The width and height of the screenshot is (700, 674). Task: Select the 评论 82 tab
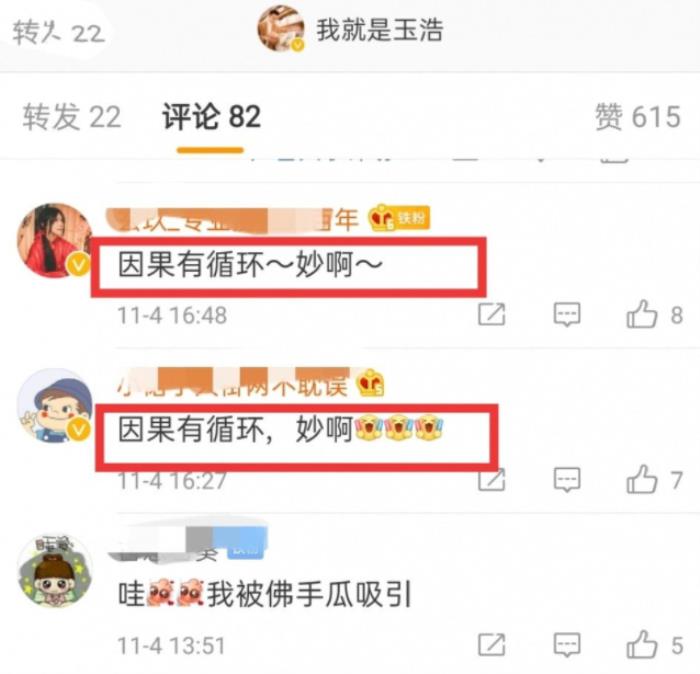click(x=211, y=117)
